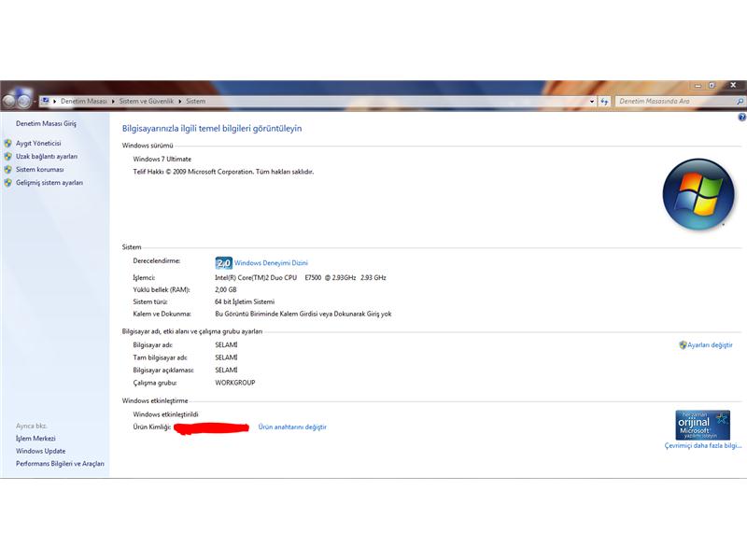Click Windows 7 Ultimate edition text
This screenshot has height=560, width=747.
click(x=162, y=159)
